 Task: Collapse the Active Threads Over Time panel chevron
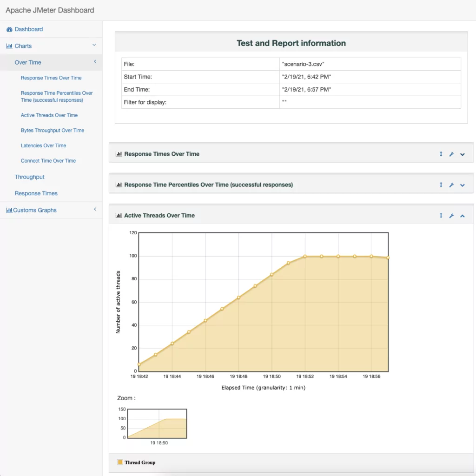point(463,216)
